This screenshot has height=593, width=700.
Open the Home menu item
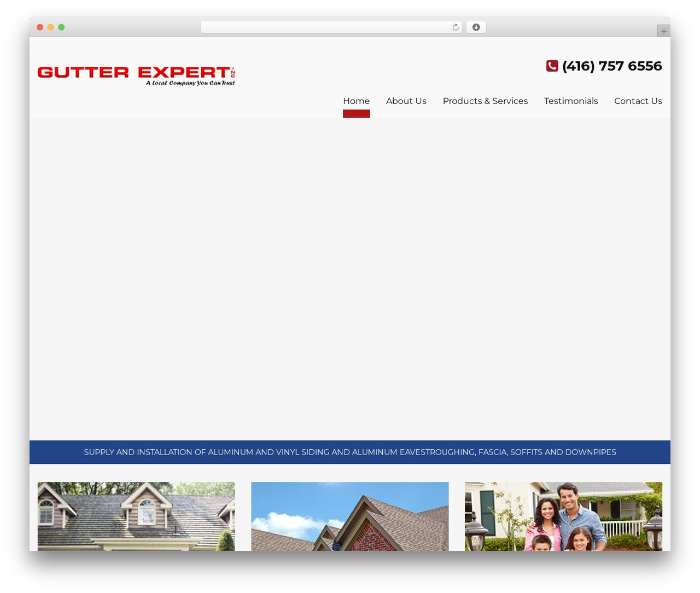point(356,101)
